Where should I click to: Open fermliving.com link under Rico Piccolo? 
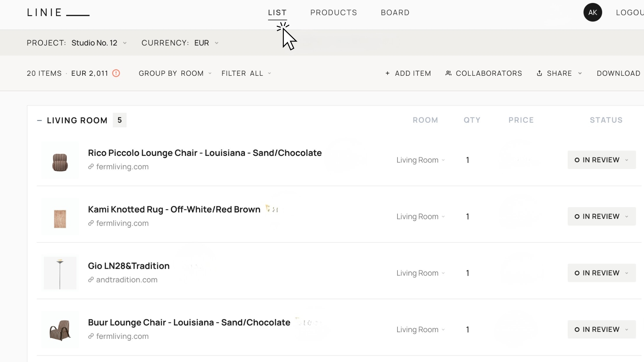(122, 167)
